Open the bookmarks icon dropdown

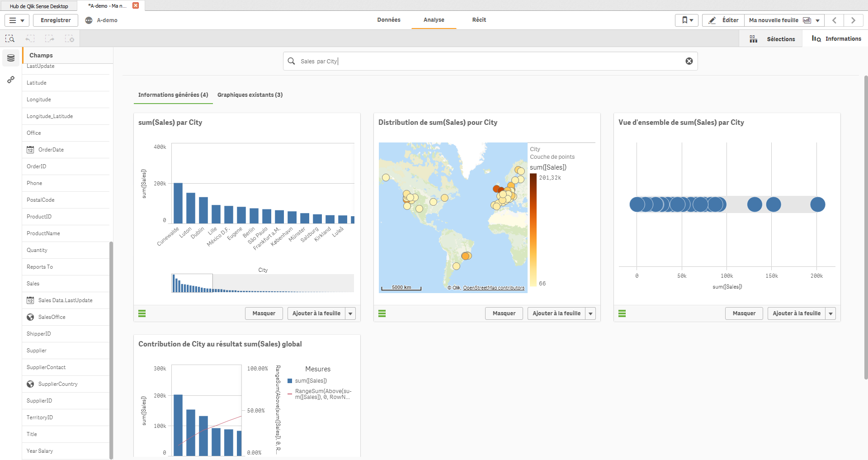[687, 20]
